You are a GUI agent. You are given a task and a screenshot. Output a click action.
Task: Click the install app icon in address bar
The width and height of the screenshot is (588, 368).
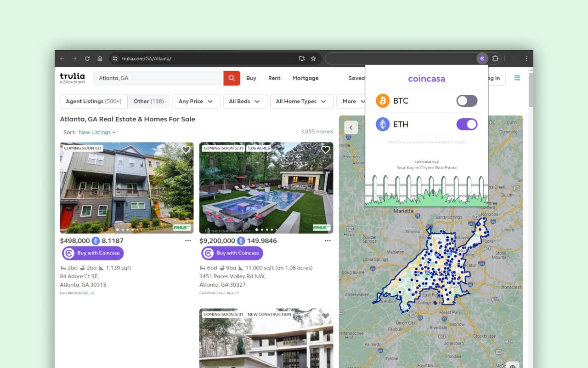tap(302, 58)
